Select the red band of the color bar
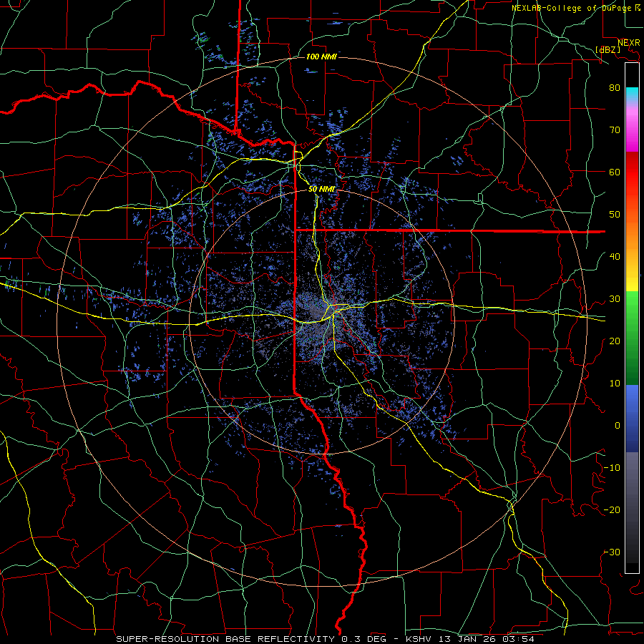The width and height of the screenshot is (644, 644). click(x=632, y=172)
